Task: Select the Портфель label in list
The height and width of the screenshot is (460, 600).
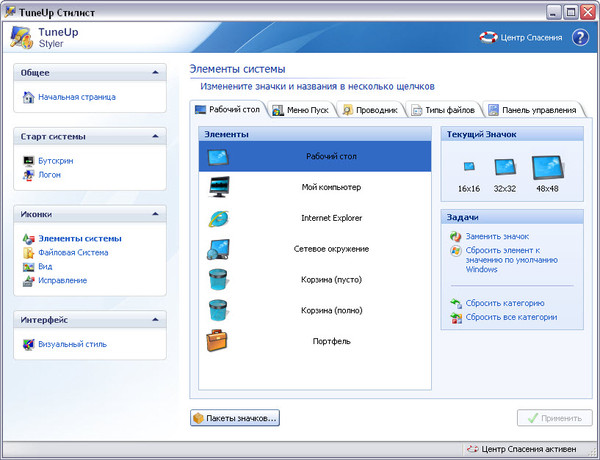Action: tap(331, 341)
